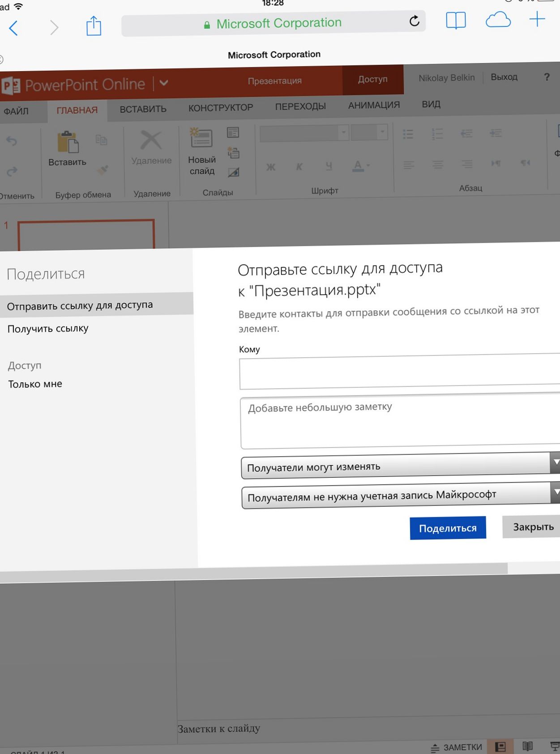Expand the PowerPoint Online app switcher chevron

pos(164,83)
